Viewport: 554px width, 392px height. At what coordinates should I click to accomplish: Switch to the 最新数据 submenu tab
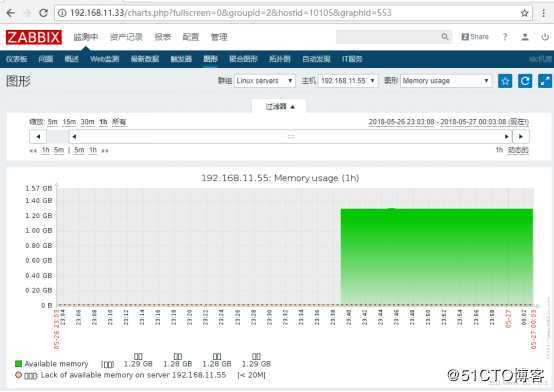point(145,59)
